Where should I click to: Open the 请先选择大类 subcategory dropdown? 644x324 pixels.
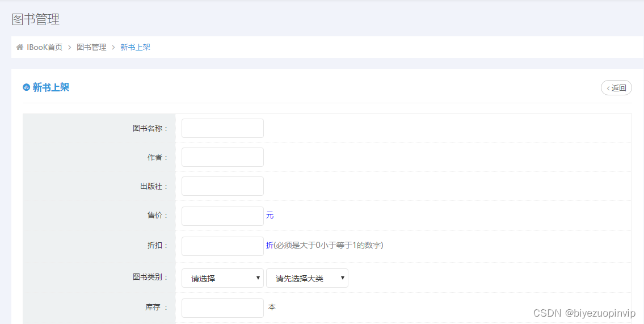click(307, 278)
